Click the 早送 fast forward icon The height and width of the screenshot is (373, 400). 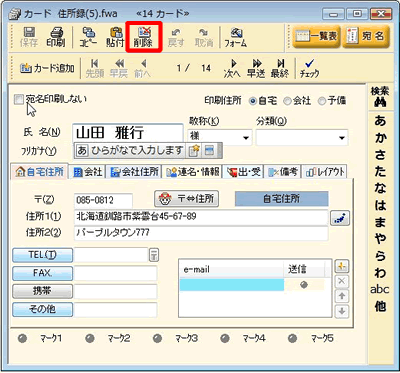point(256,68)
